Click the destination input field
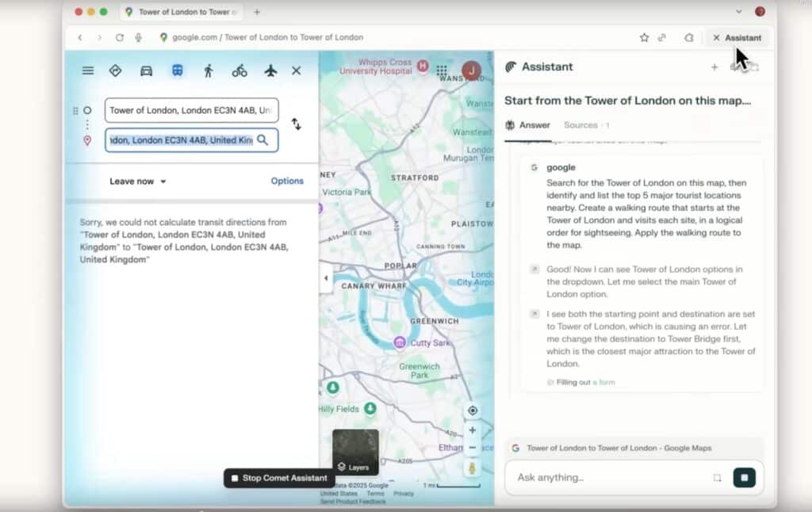 pos(192,139)
